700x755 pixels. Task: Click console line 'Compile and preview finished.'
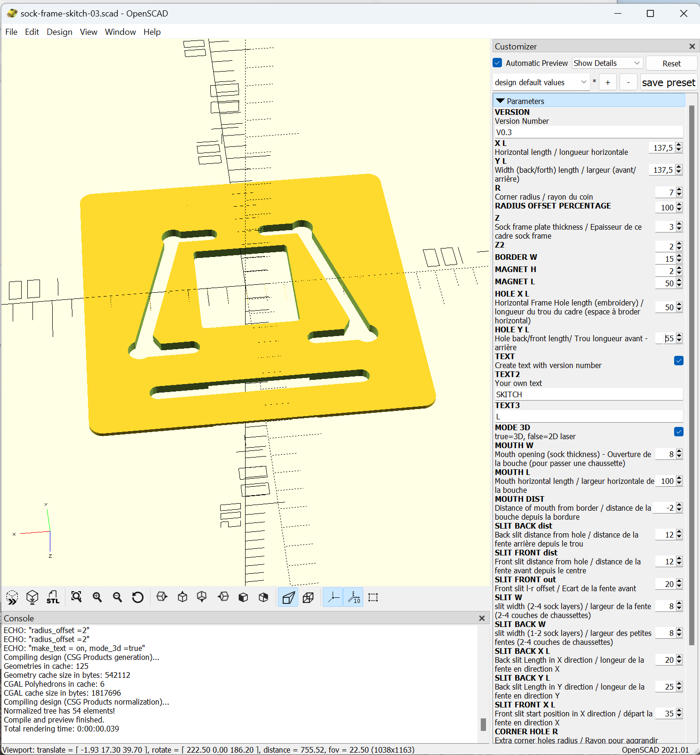(x=54, y=720)
